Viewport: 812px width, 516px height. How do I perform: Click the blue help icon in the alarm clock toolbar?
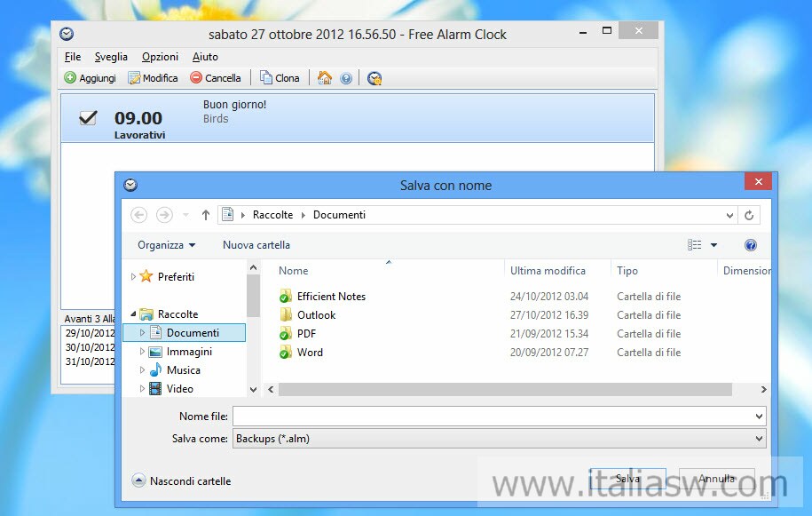346,78
